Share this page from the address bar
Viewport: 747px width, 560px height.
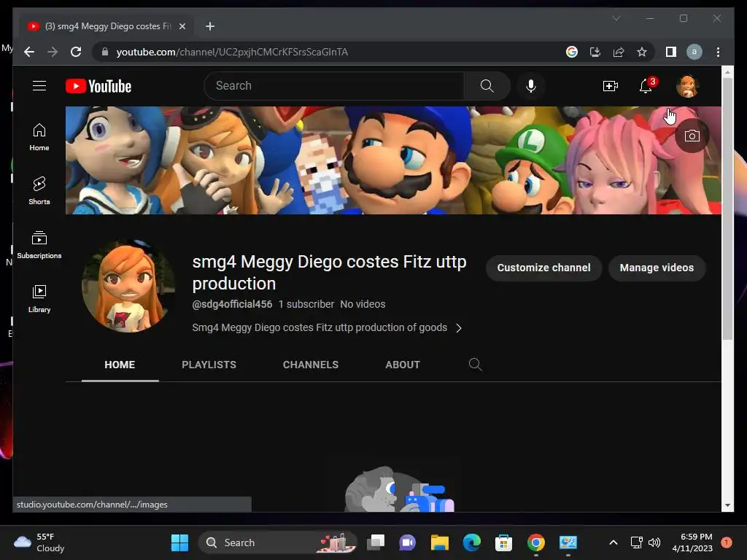619,52
